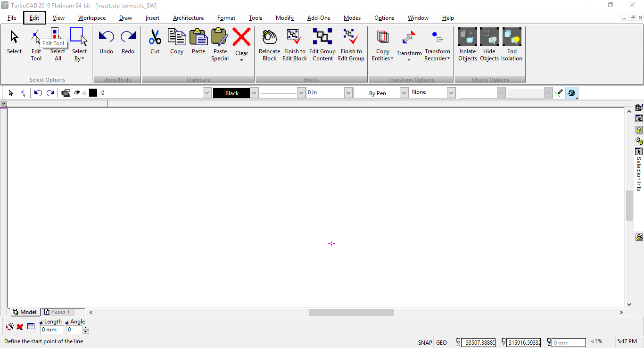The height and width of the screenshot is (348, 644).
Task: Toggle the SNAP status bar indicator
Action: (425, 343)
